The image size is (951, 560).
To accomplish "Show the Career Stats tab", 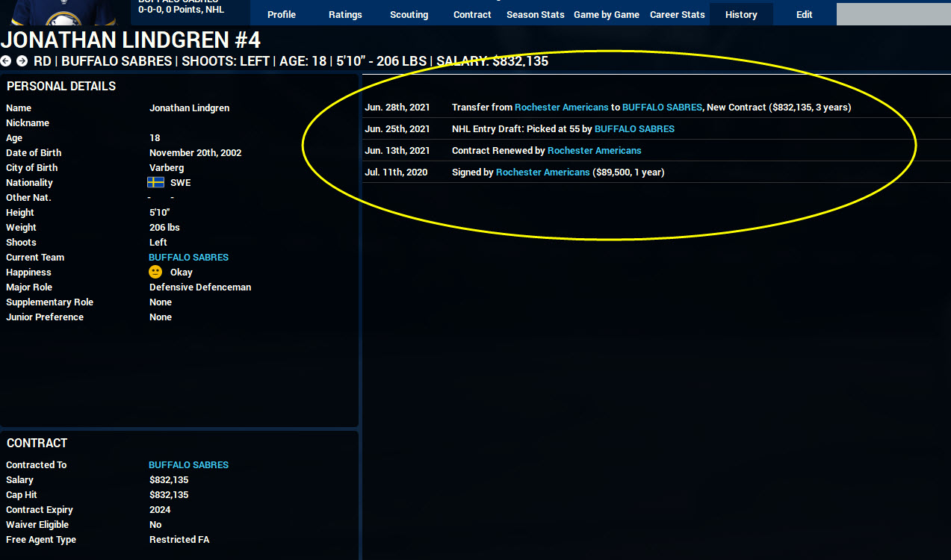I will (x=678, y=14).
